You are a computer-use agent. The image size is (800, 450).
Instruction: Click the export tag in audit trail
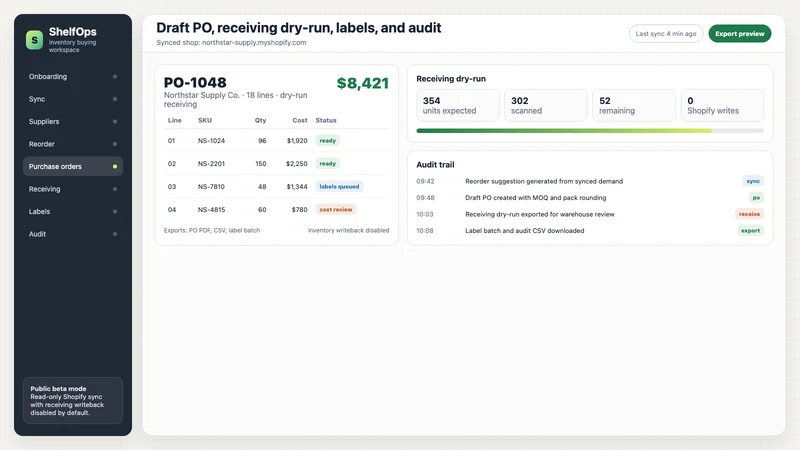point(751,231)
